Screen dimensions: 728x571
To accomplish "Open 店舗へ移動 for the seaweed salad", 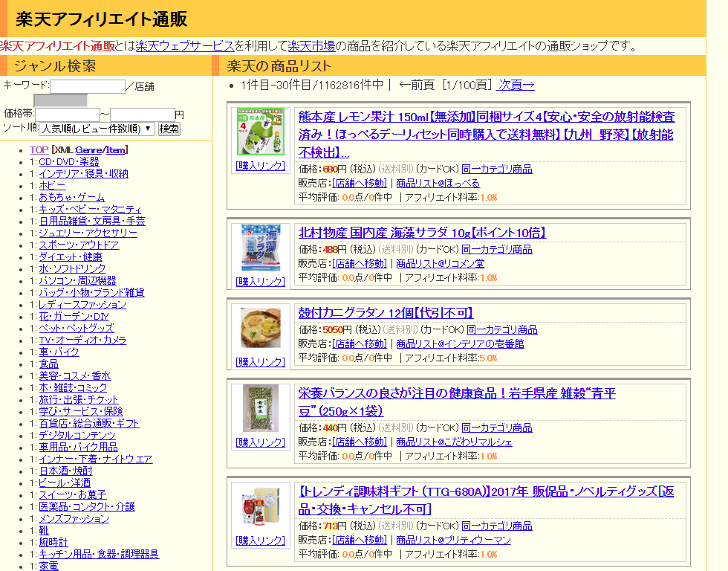I will (x=360, y=263).
